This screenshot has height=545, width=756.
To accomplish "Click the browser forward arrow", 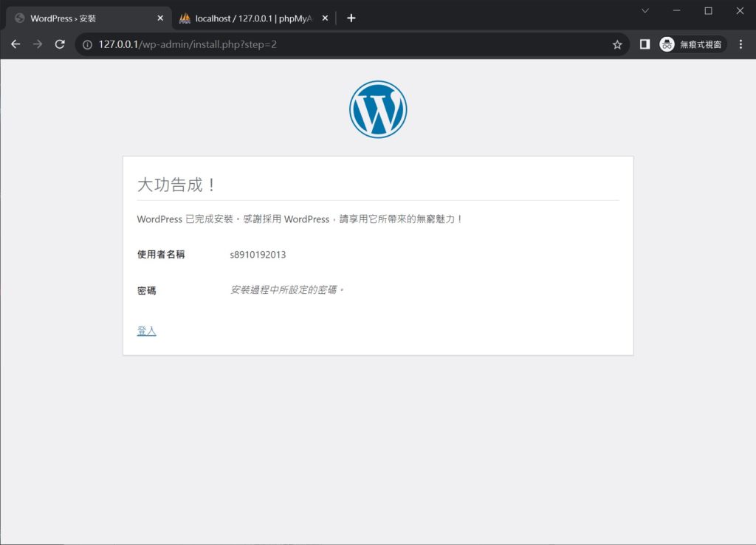I will coord(38,44).
